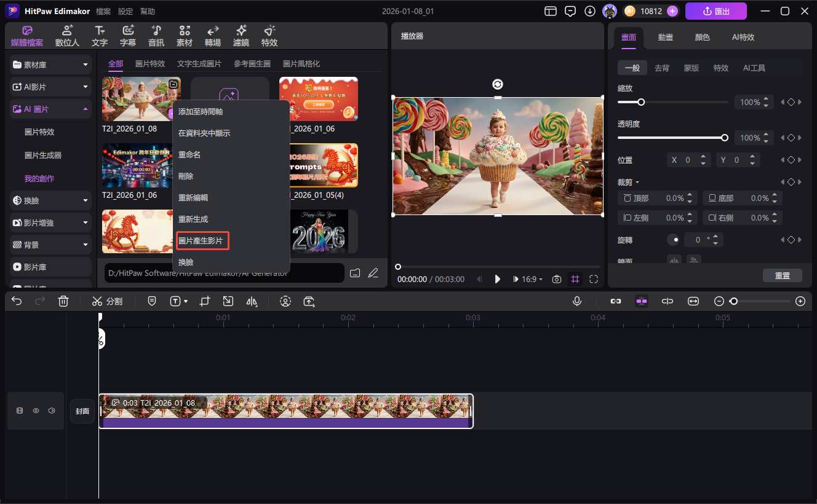Collapse the AI圖片 sidebar section
Image resolution: width=817 pixels, height=504 pixels.
coord(86,109)
